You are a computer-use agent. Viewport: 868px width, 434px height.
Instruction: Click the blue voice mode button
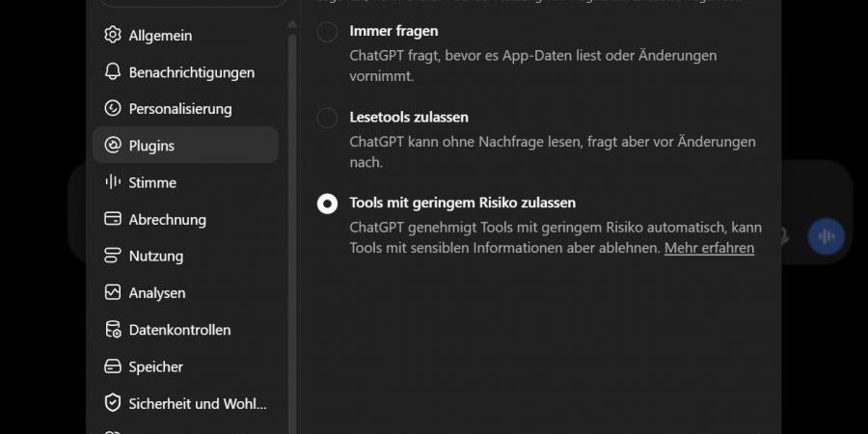pos(826,236)
